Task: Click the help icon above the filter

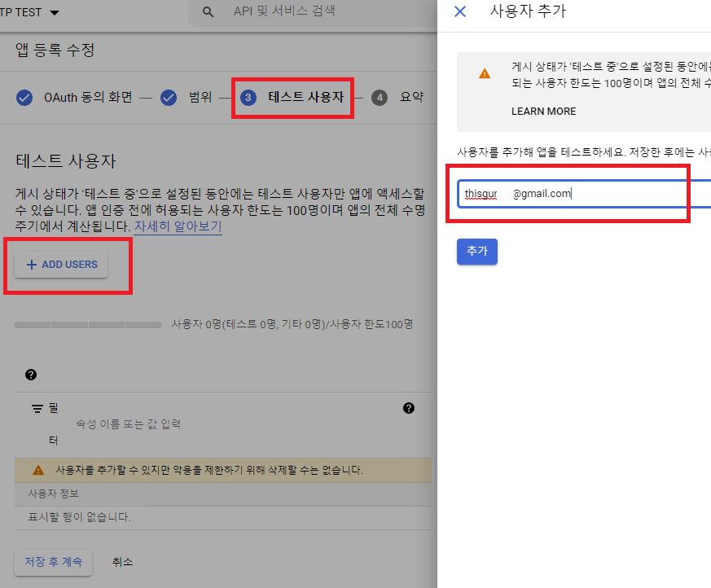Action: (x=31, y=375)
